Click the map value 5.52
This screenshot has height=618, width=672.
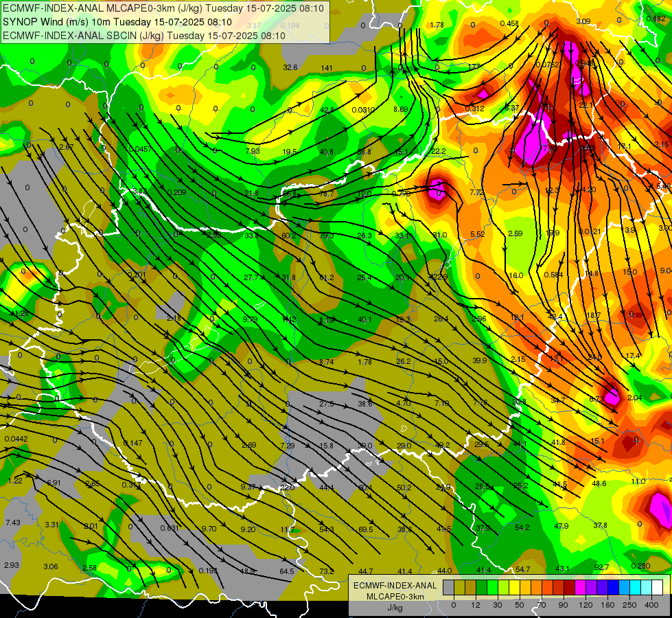(478, 234)
